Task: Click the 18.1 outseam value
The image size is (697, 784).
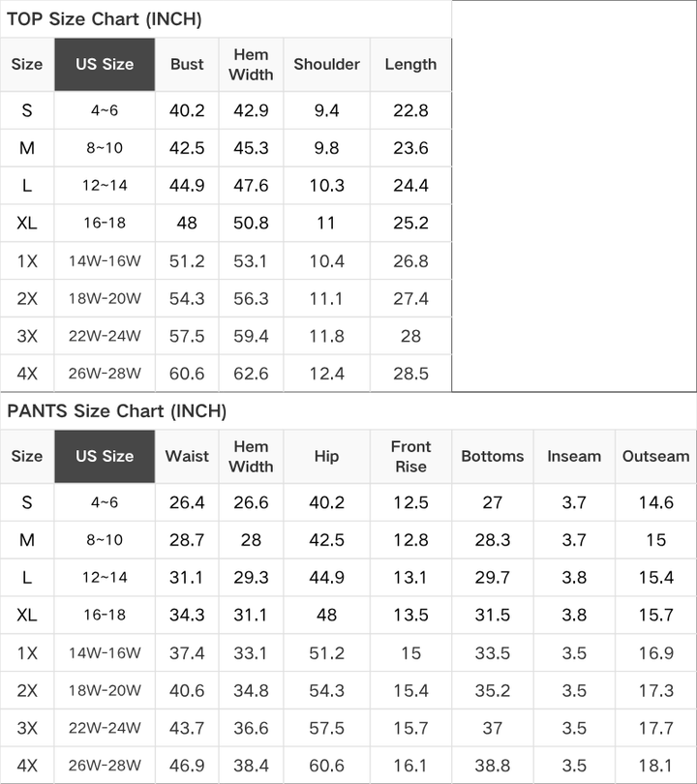Action: 655,766
